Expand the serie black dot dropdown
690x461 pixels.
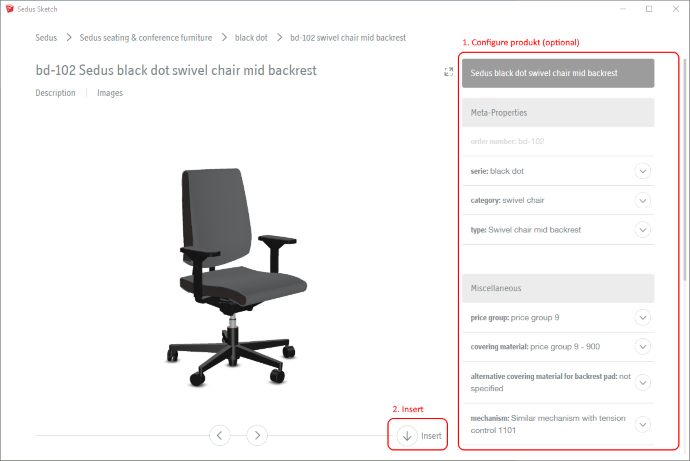click(642, 171)
